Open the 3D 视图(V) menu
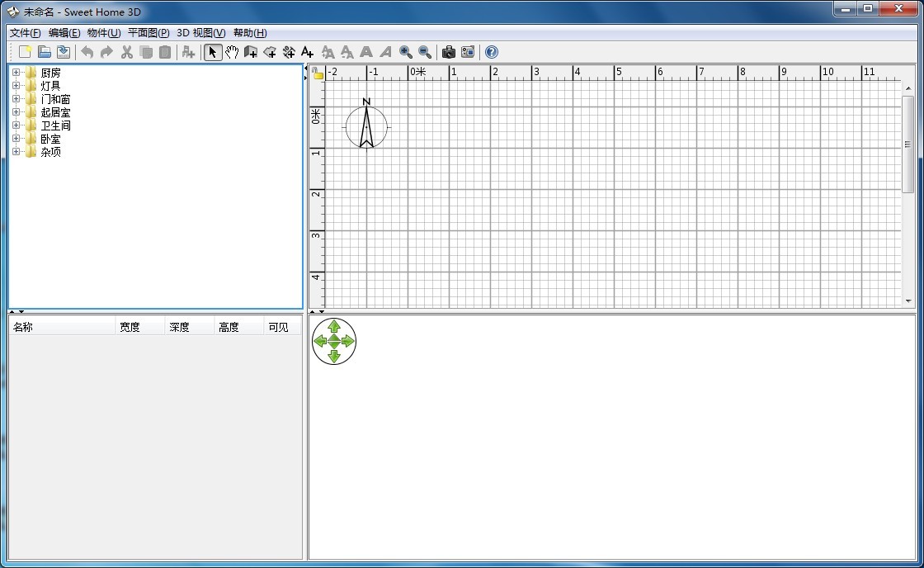Viewport: 924px width, 568px height. (200, 33)
